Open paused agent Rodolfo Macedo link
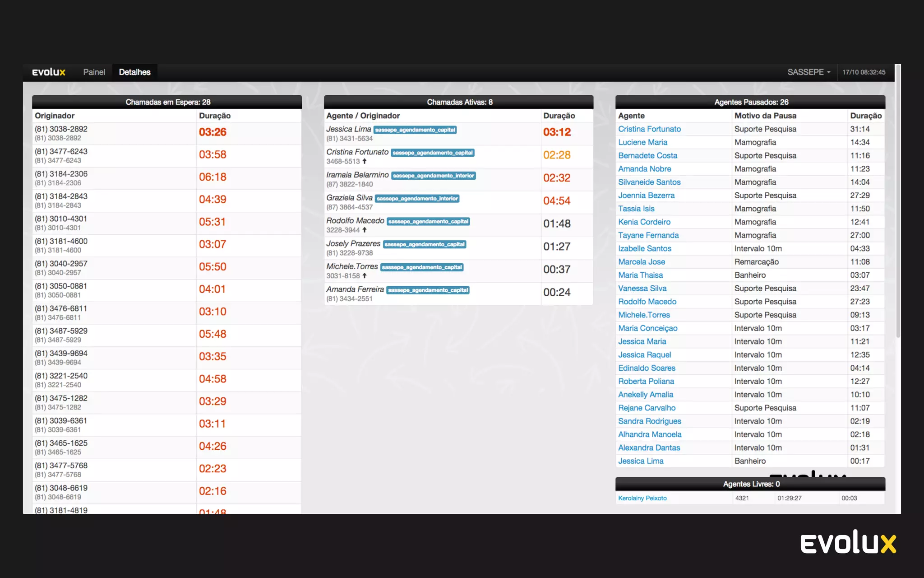 click(x=647, y=302)
